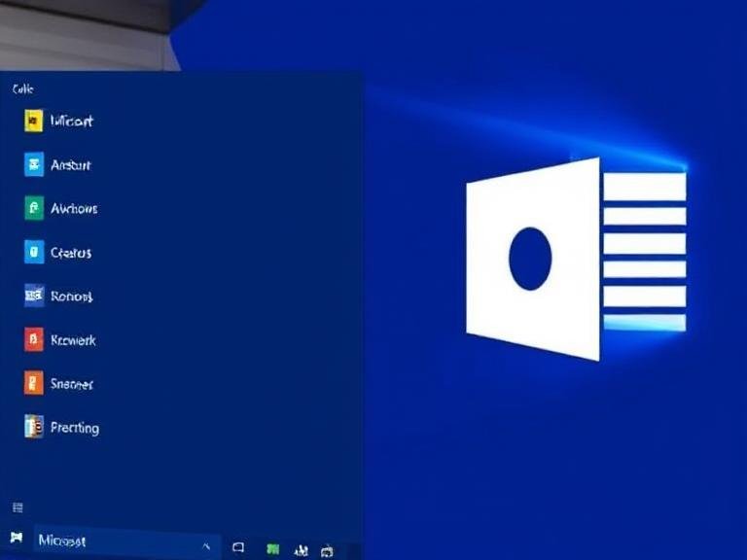Viewport: 747px width, 560px height.
Task: Click the light blue icon beside Anstart
Action: [34, 164]
